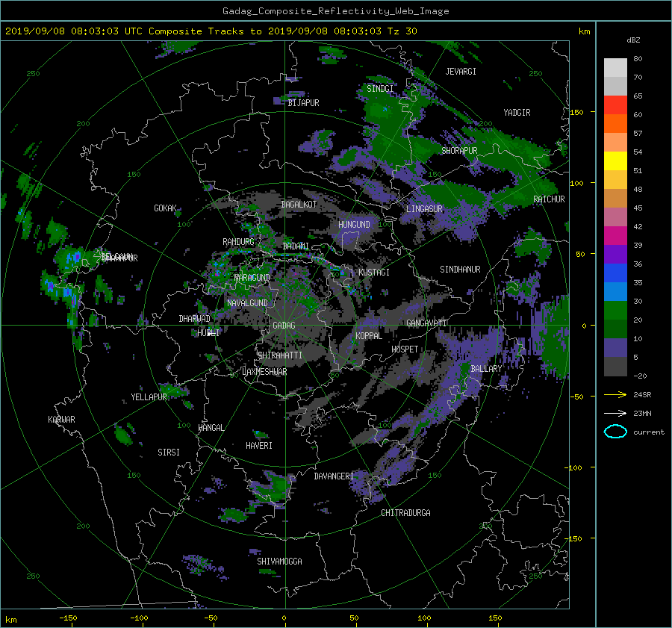The height and width of the screenshot is (628, 672).
Task: Click the BADAMI city label
Action: [296, 246]
